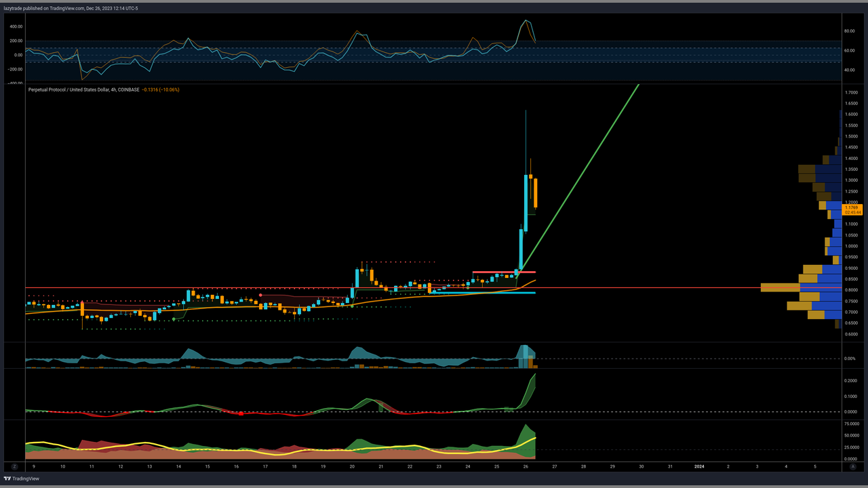Click the 26 date label on the time axis
This screenshot has width=868, height=488.
click(x=526, y=466)
